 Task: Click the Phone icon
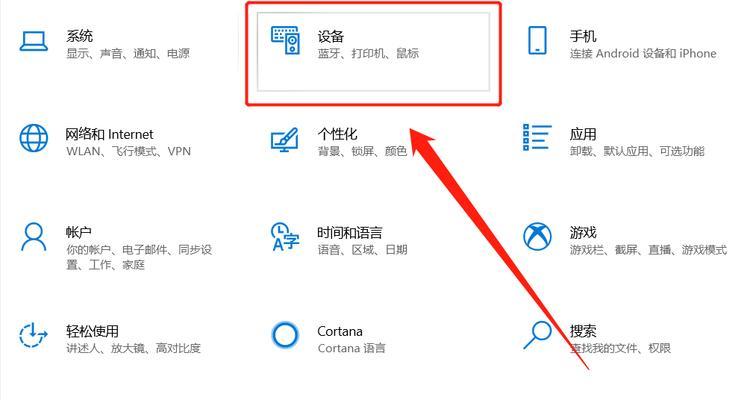pos(537,41)
